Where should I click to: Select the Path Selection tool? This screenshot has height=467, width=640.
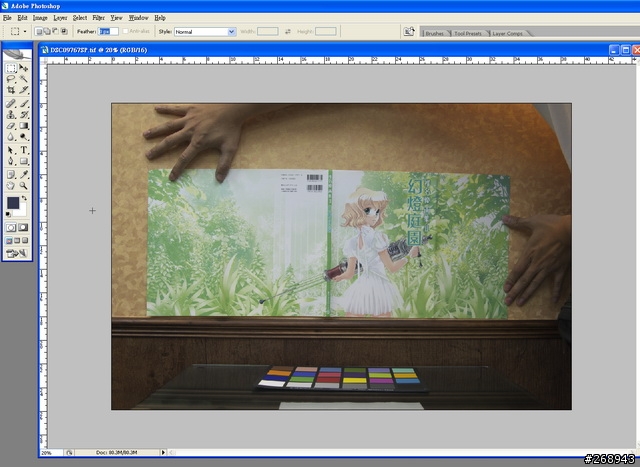[x=11, y=150]
